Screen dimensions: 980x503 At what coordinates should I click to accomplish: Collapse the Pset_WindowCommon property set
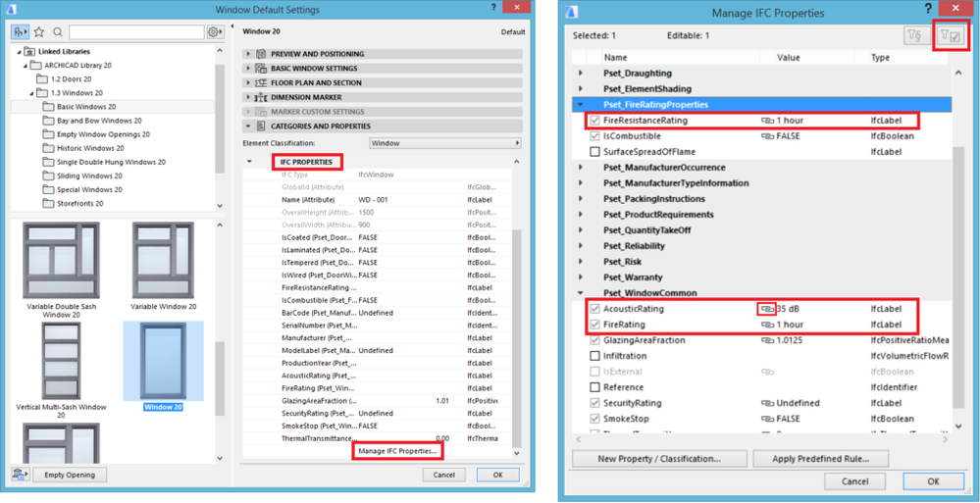582,293
